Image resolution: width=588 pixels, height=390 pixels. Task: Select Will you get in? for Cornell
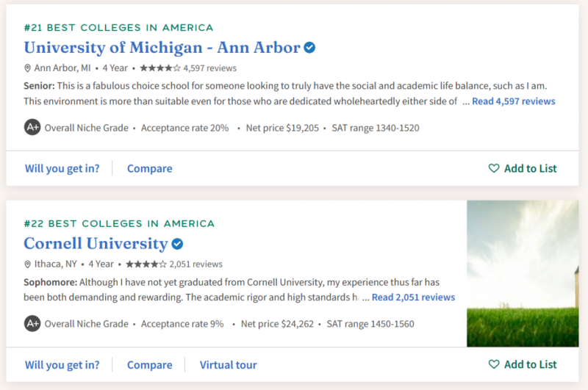click(x=62, y=365)
